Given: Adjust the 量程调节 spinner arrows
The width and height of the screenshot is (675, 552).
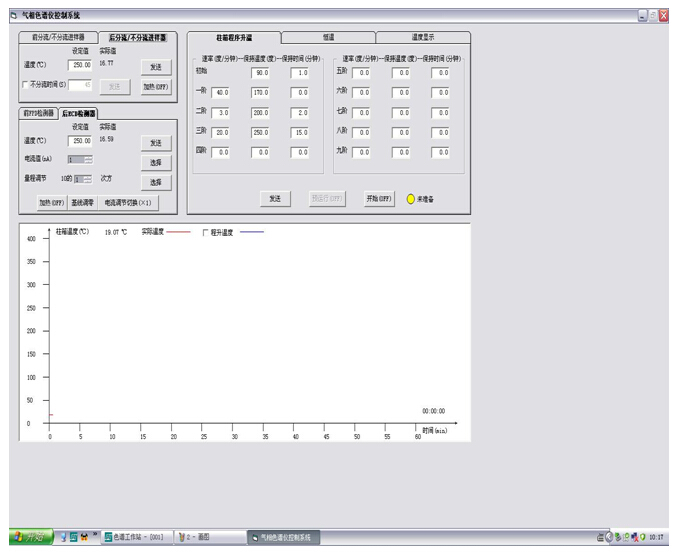Looking at the screenshot, I should pos(88,179).
